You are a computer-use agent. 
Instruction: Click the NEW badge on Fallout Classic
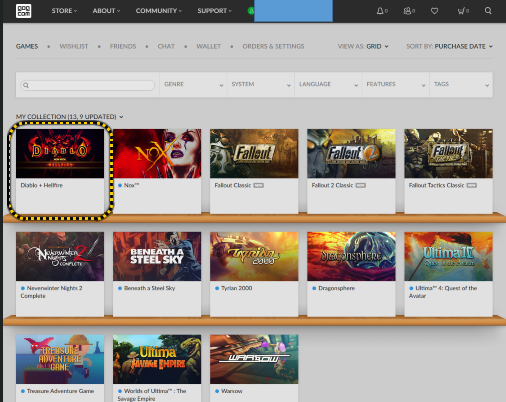[259, 186]
